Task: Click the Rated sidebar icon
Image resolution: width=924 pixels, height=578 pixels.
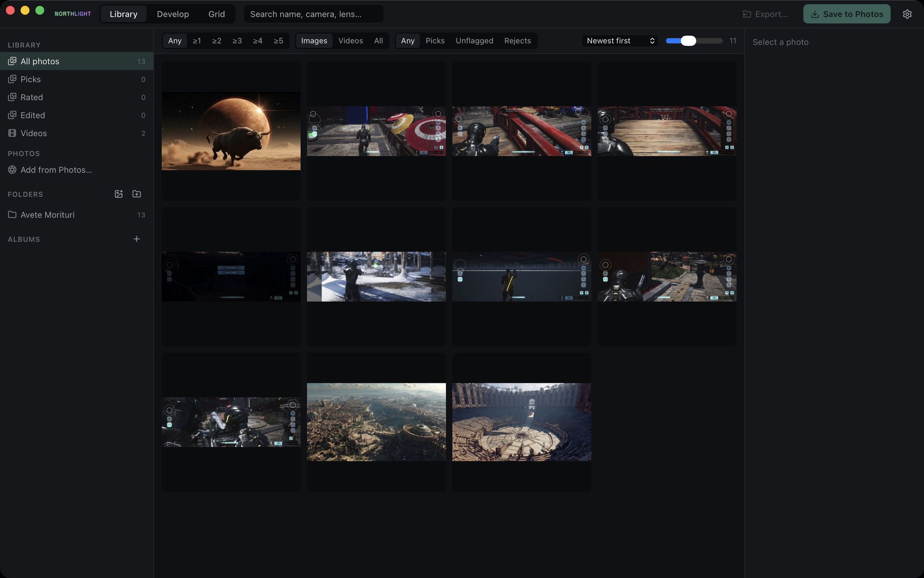Action: [12, 97]
